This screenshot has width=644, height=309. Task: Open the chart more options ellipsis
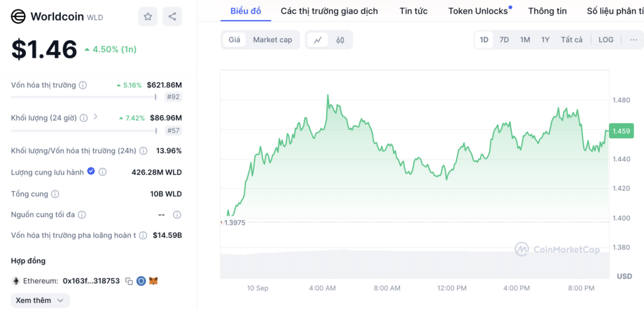pos(634,40)
